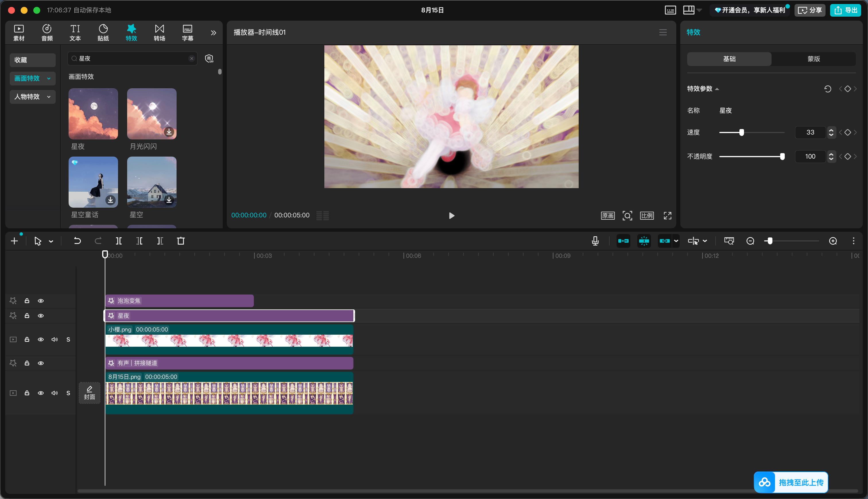Screen dimensions: 868x499
Task: Lock the 泡泡变焦 effect track
Action: pyautogui.click(x=27, y=301)
